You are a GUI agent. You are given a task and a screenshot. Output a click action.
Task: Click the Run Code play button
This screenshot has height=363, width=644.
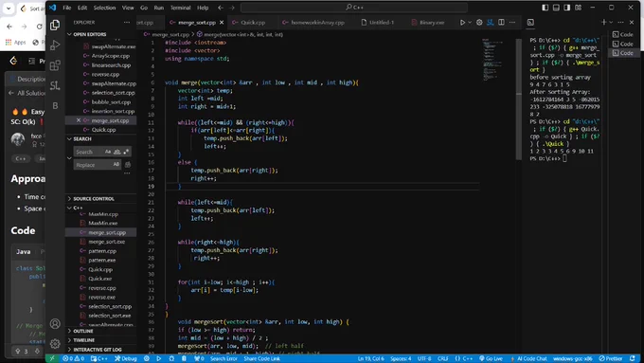(x=462, y=22)
